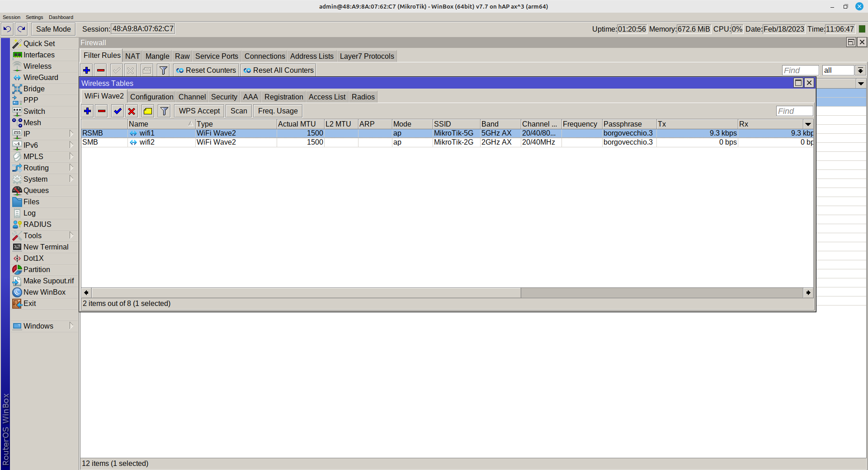Click Find field in Firewall window

coord(800,70)
